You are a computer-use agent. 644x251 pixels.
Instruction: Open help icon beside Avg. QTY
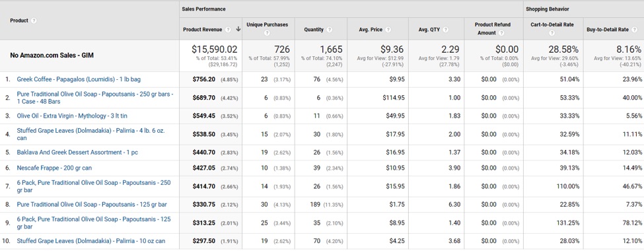point(446,30)
